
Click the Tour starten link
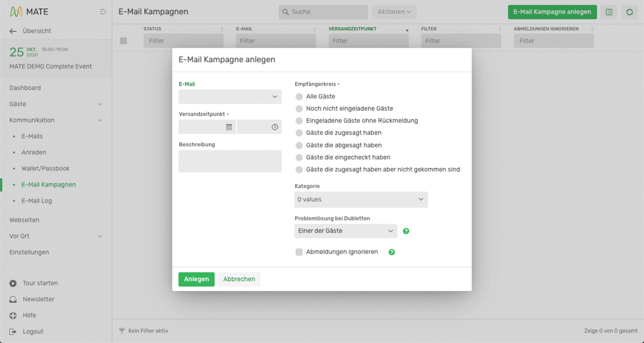coord(40,283)
